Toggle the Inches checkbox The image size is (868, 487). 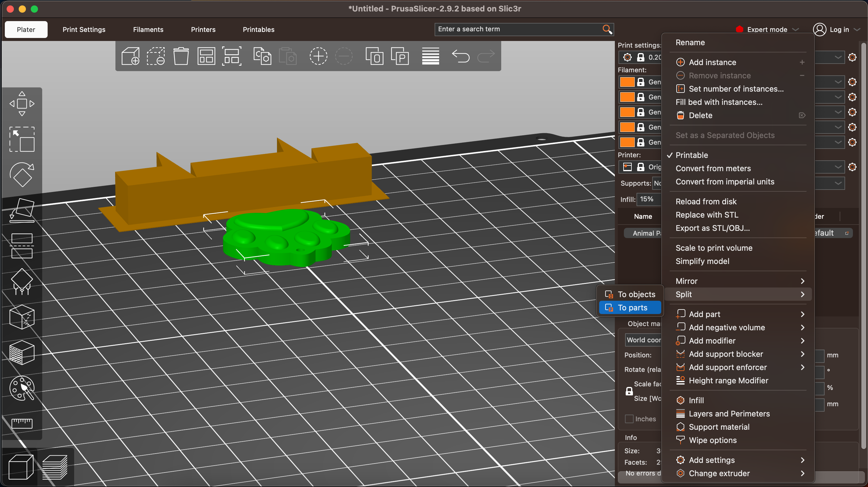(629, 419)
